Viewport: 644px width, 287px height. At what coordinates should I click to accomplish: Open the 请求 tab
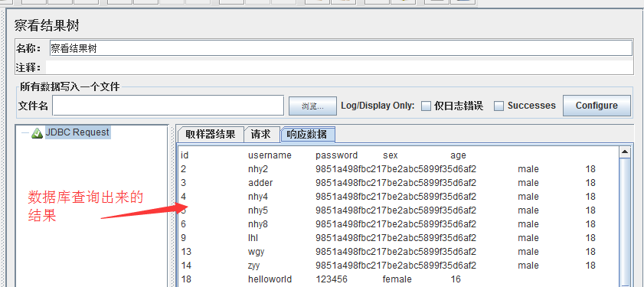pos(262,134)
